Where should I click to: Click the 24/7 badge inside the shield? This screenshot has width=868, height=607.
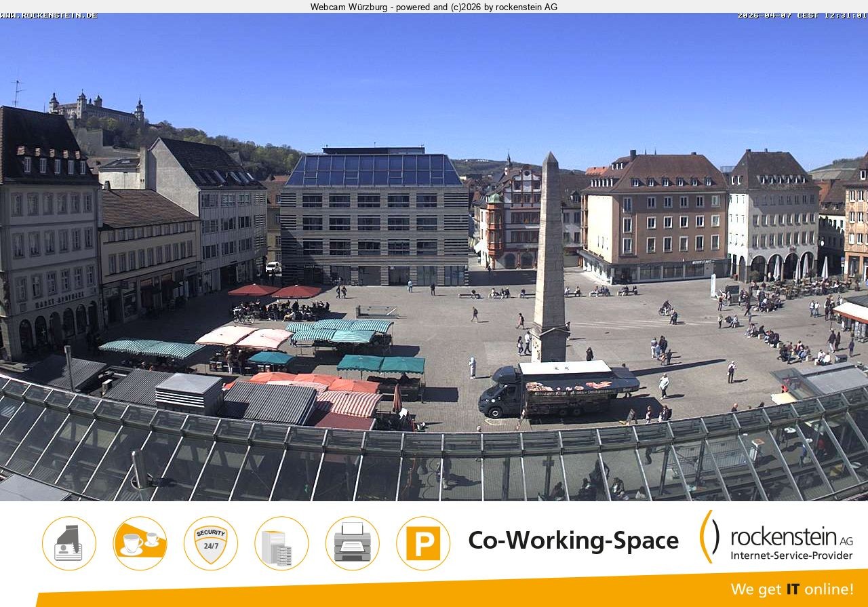212,546
